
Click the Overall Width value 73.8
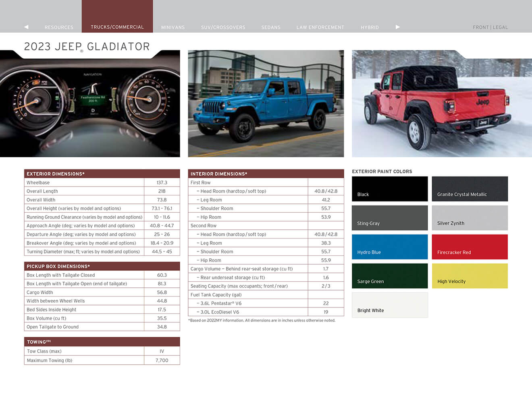162,200
